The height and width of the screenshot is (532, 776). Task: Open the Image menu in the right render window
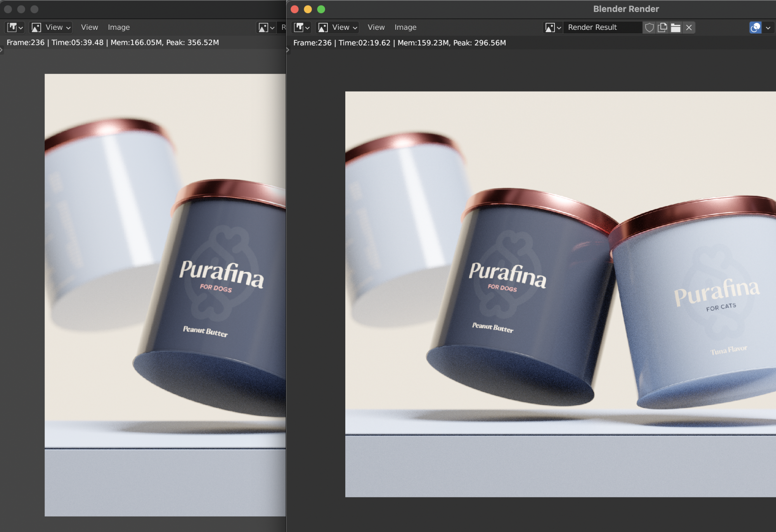coord(405,28)
